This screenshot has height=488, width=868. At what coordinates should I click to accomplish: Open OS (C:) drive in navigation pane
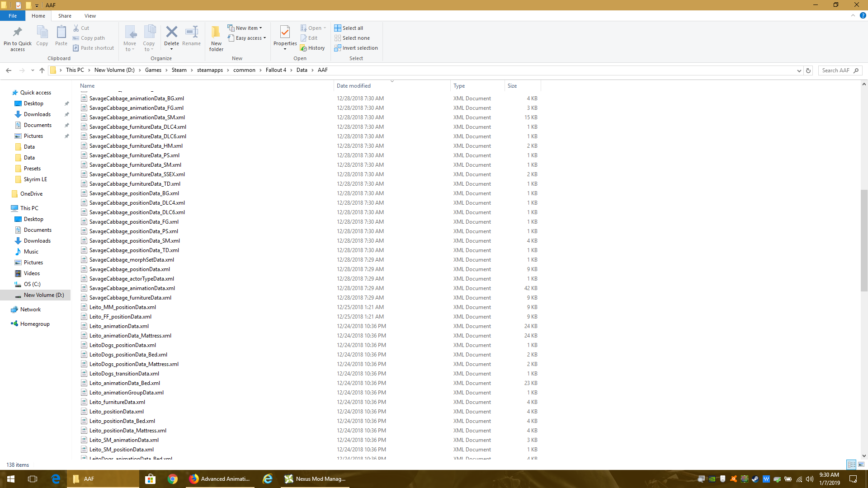pyautogui.click(x=32, y=284)
